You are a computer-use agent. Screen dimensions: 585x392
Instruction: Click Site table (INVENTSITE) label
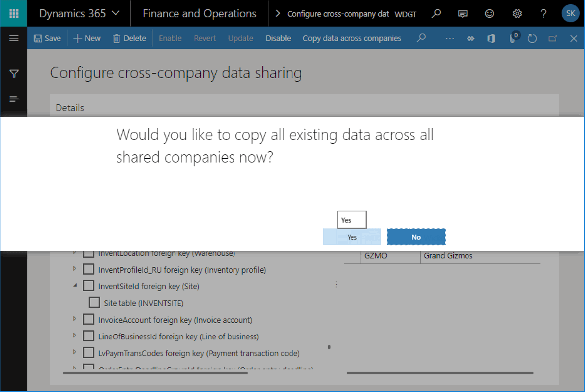point(144,303)
